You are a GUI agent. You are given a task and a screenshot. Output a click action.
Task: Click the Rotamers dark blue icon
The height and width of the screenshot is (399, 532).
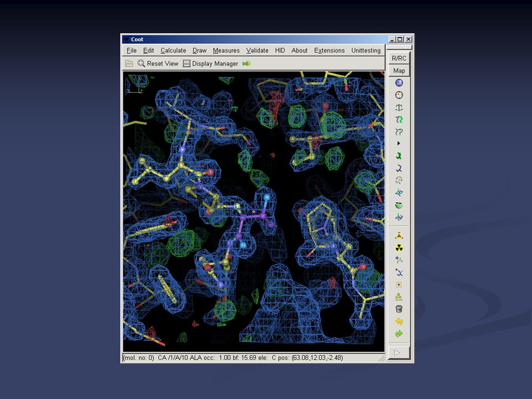[x=399, y=168]
